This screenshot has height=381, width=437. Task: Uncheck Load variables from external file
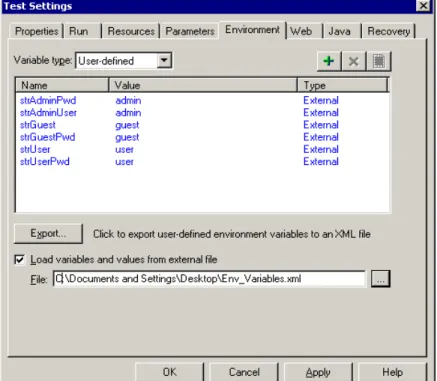[20, 259]
